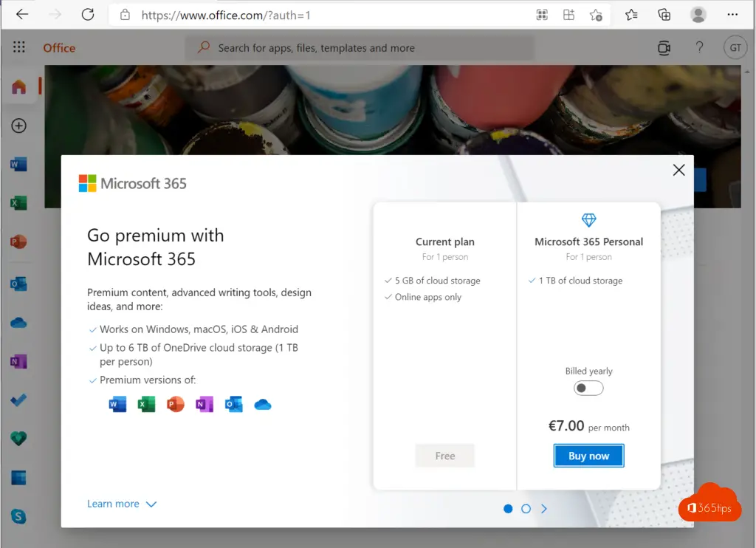Screen dimensions: 756x548
Task: Open OneNote from the sidebar
Action: coord(18,362)
